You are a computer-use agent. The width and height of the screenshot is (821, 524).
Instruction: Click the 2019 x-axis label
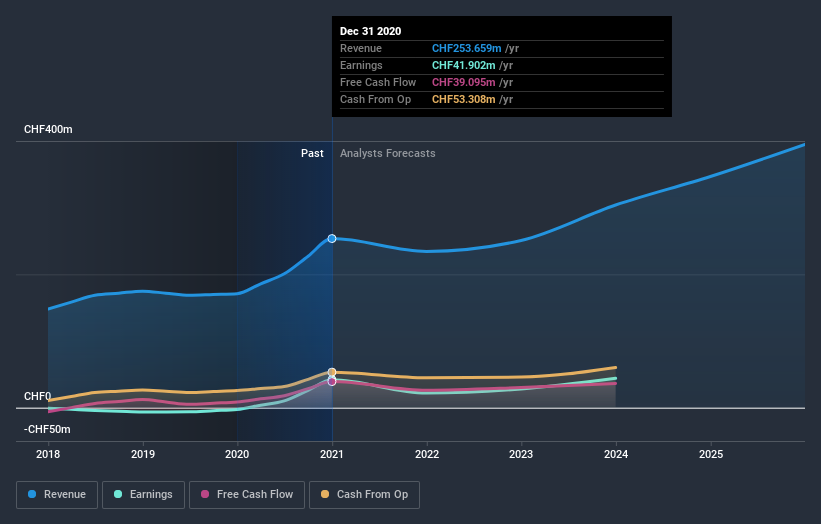point(143,454)
